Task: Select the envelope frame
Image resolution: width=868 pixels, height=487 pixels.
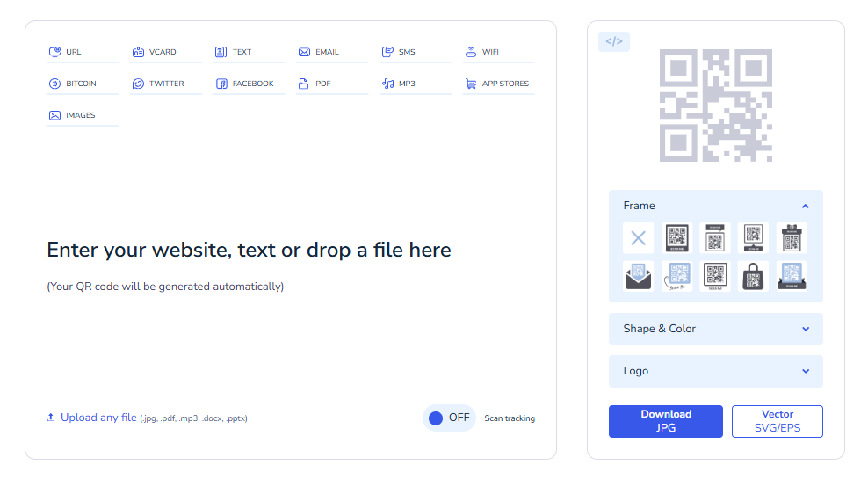Action: (639, 276)
